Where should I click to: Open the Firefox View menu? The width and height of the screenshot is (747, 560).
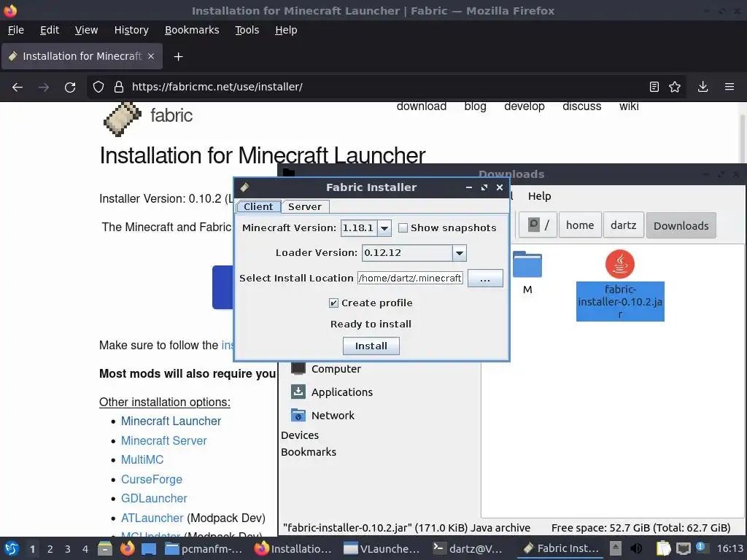pyautogui.click(x=86, y=30)
